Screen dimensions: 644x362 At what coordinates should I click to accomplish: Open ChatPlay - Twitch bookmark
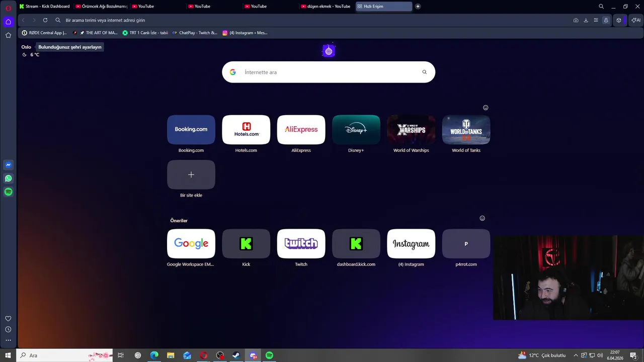pos(195,33)
